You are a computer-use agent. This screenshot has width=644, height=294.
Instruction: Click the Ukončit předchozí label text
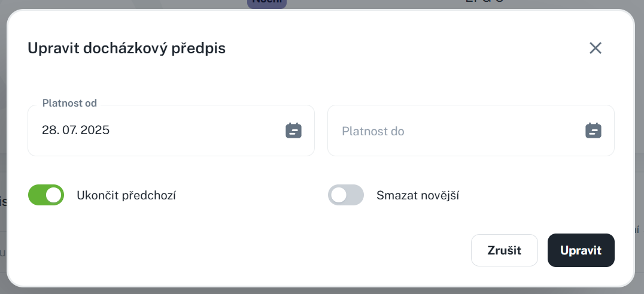[126, 195]
